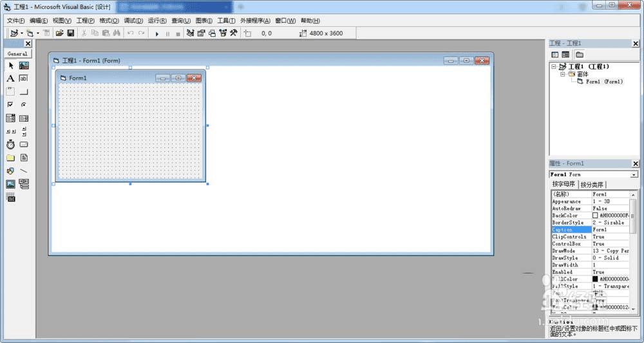Select the ComboBox control in toolbox
This screenshot has width=644, height=343.
pos(11,118)
